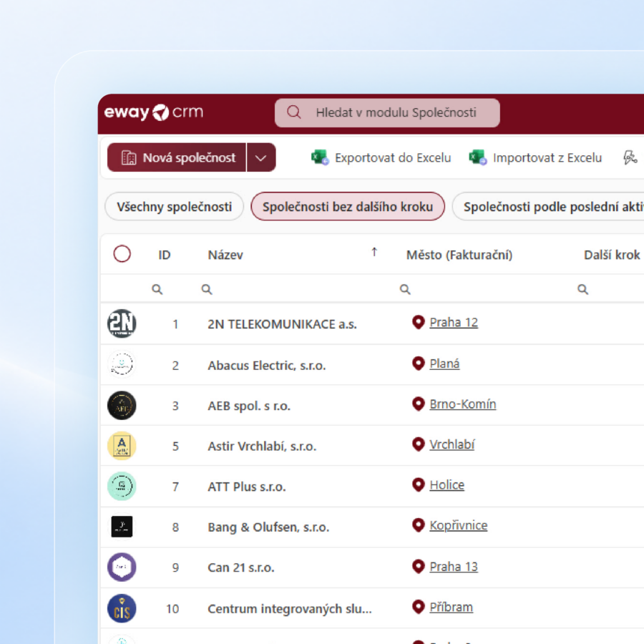
Task: Open the Holice address link
Action: pos(447,485)
